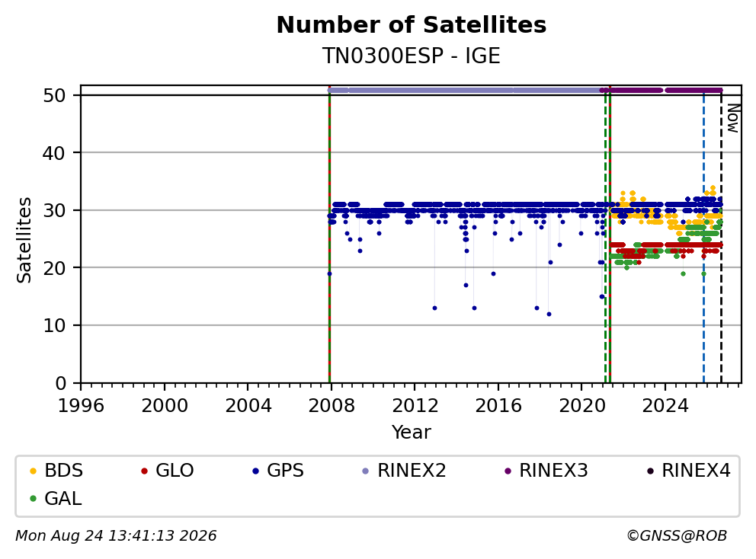The width and height of the screenshot is (756, 559).
Task: Click the 20 y-axis tick label
Action: 54,268
